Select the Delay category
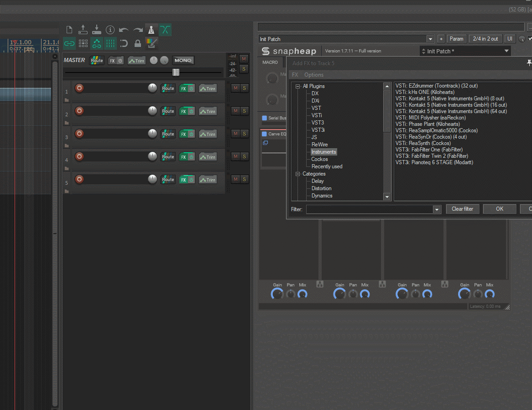Screen dimensions: 532x410 318,181
